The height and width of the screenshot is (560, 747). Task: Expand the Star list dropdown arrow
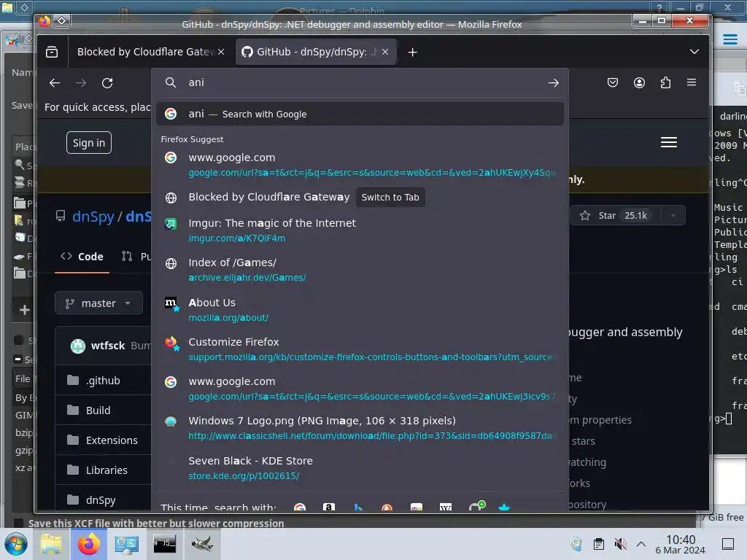tap(673, 216)
